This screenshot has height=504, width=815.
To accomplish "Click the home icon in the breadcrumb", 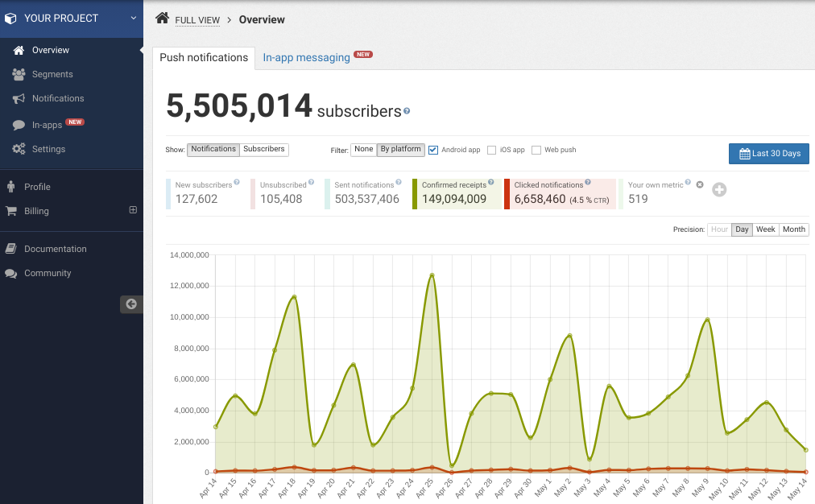I will (163, 19).
